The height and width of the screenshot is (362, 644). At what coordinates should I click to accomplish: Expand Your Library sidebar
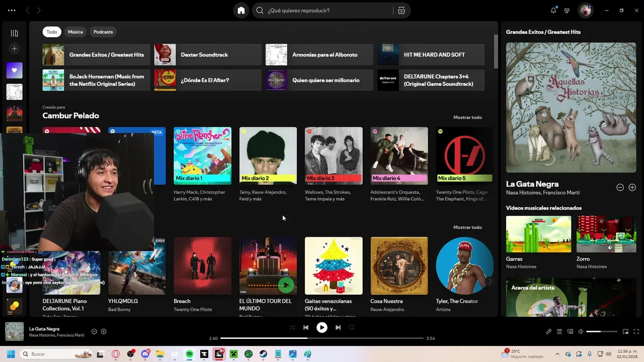pyautogui.click(x=14, y=33)
